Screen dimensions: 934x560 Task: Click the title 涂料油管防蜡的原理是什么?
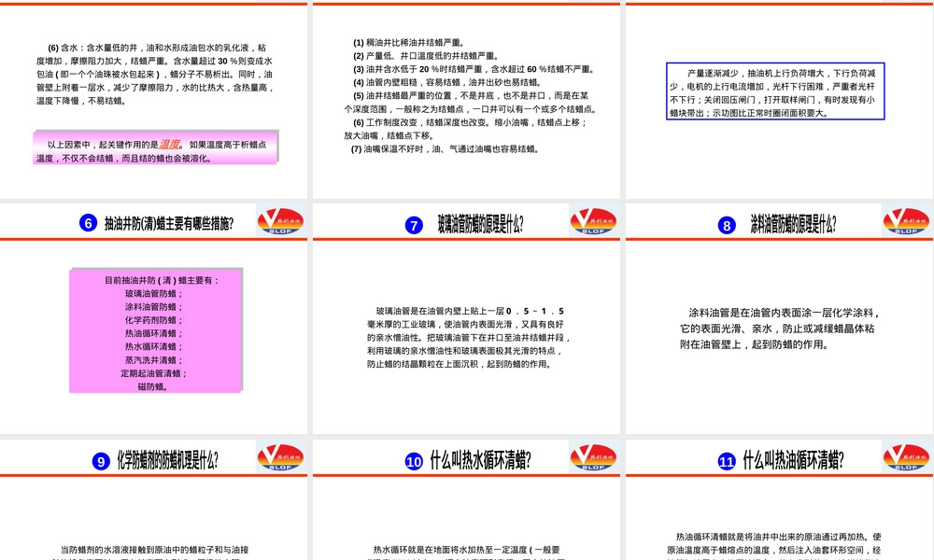[x=793, y=224]
